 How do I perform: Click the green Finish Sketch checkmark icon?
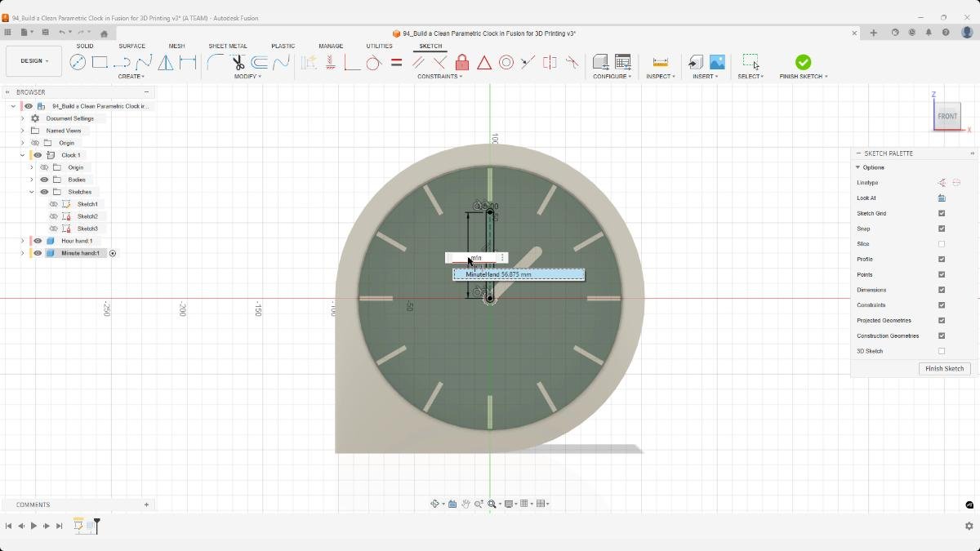point(804,63)
